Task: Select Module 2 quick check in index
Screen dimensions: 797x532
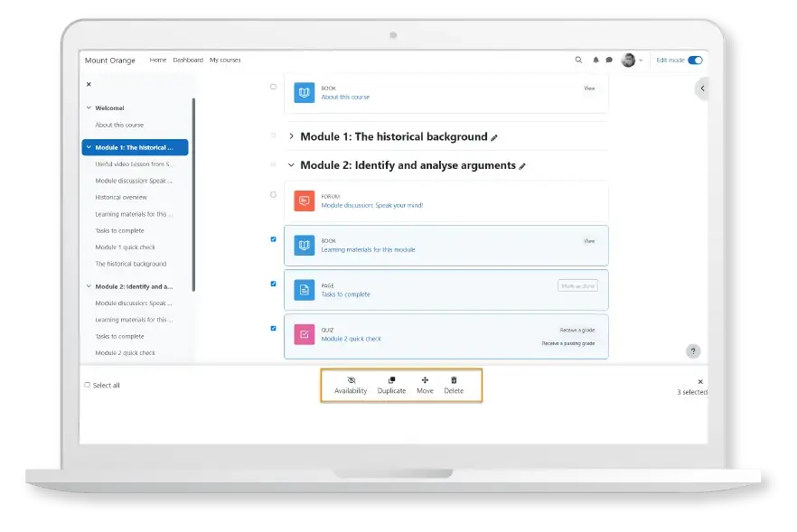Action: pyautogui.click(x=125, y=352)
